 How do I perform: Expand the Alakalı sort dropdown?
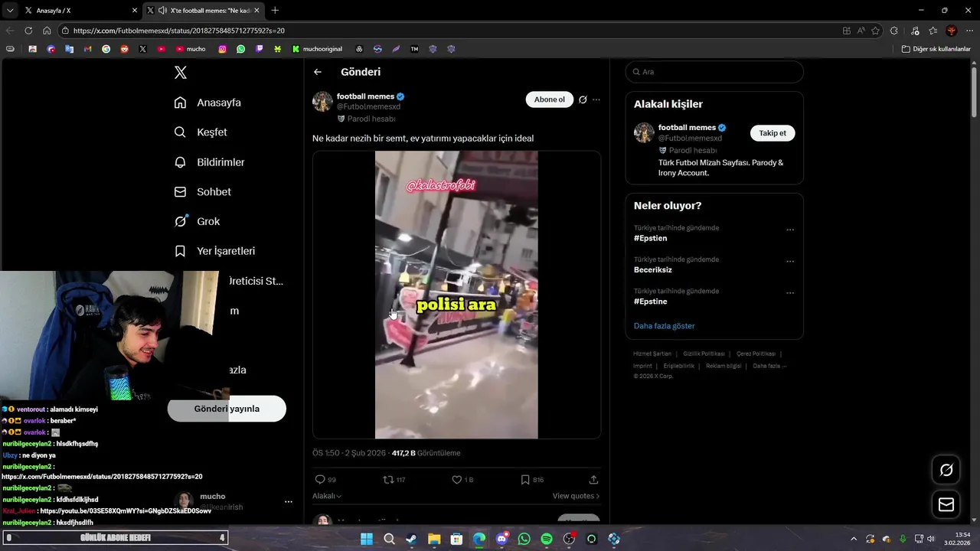(x=327, y=496)
